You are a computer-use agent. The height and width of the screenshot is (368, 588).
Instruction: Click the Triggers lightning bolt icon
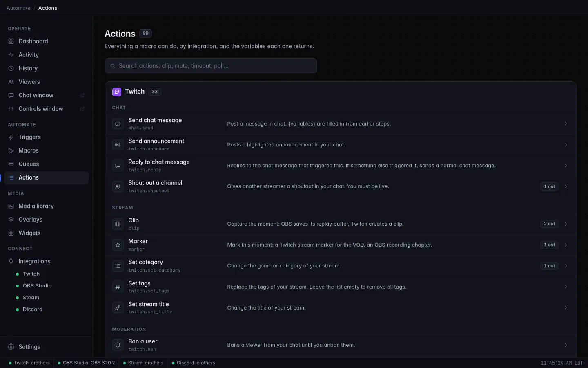pos(11,137)
